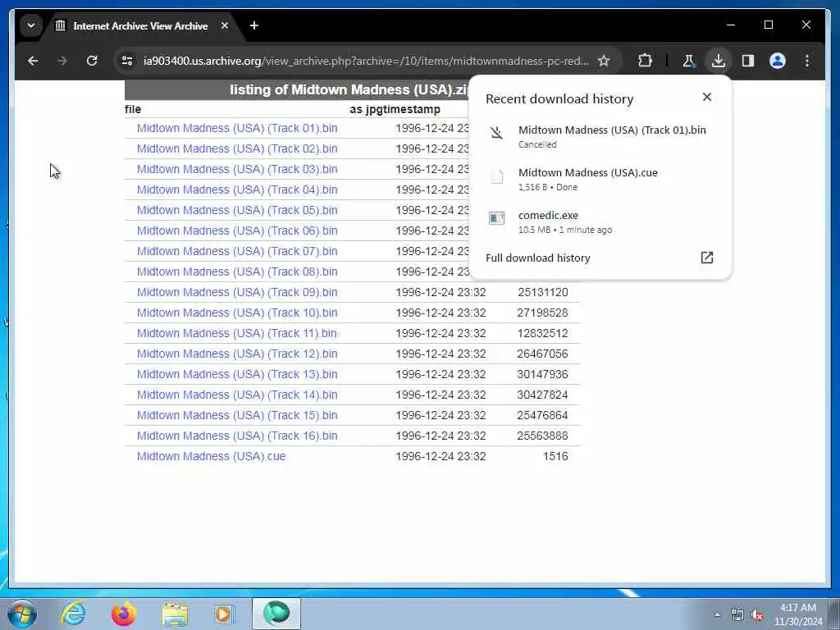Open Track 07.bin file link
Image resolution: width=840 pixels, height=630 pixels.
[x=237, y=251]
